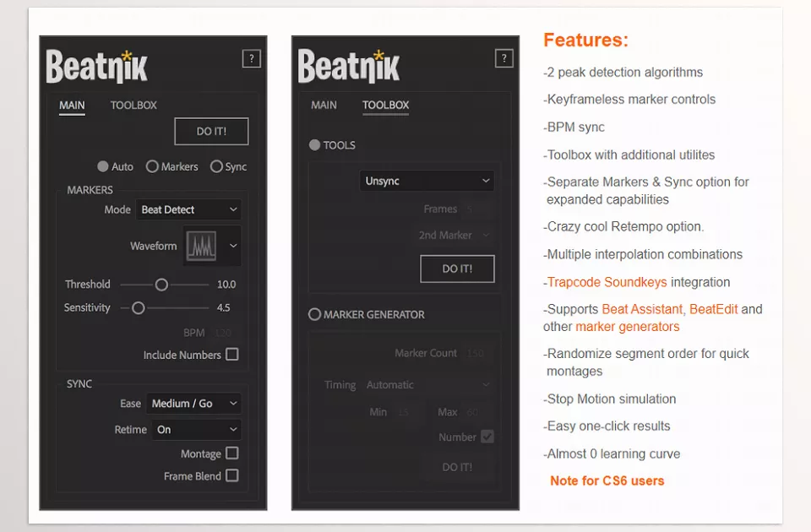Open the Note for CS6 users link
Viewport: 811px width, 532px height.
[607, 480]
